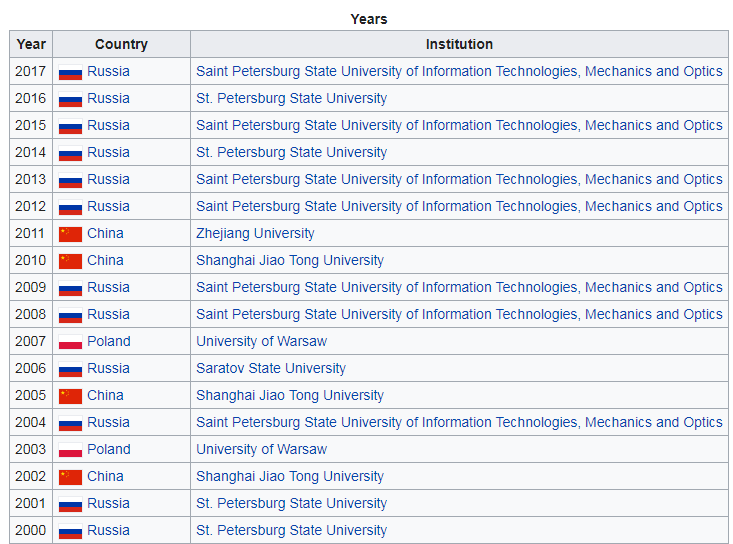Image resolution: width=733 pixels, height=544 pixels.
Task: Click the Year column header
Action: pyautogui.click(x=31, y=44)
